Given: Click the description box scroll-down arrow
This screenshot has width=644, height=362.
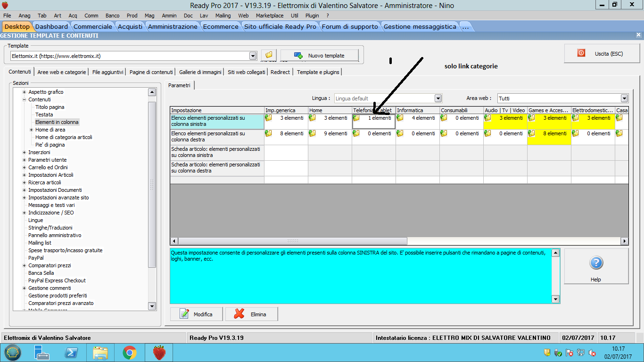Looking at the screenshot, I should [555, 299].
